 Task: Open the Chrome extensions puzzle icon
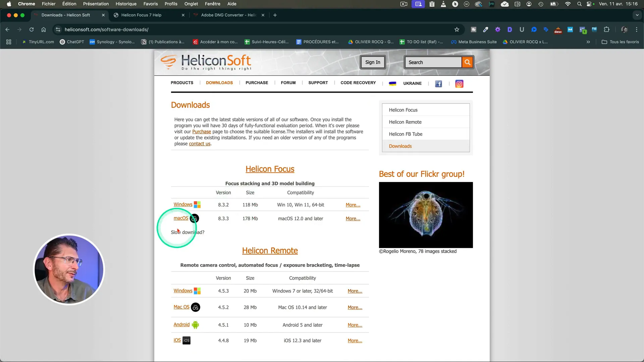[606, 29]
